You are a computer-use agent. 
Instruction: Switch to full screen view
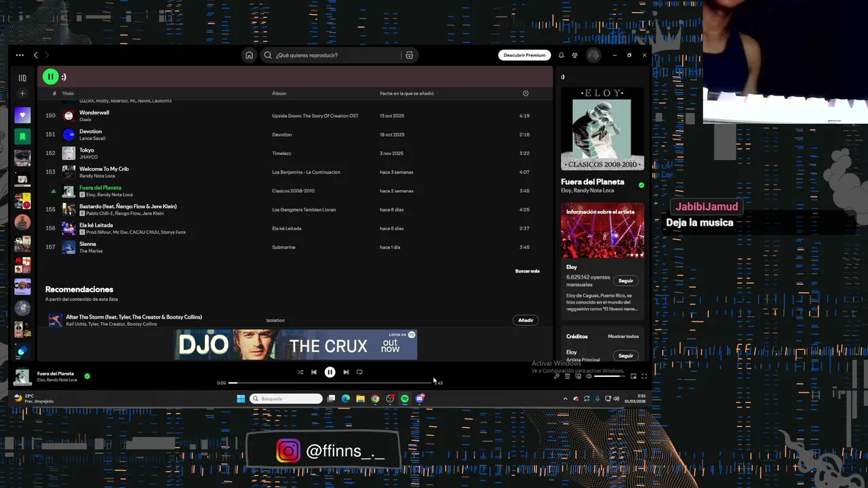[644, 376]
